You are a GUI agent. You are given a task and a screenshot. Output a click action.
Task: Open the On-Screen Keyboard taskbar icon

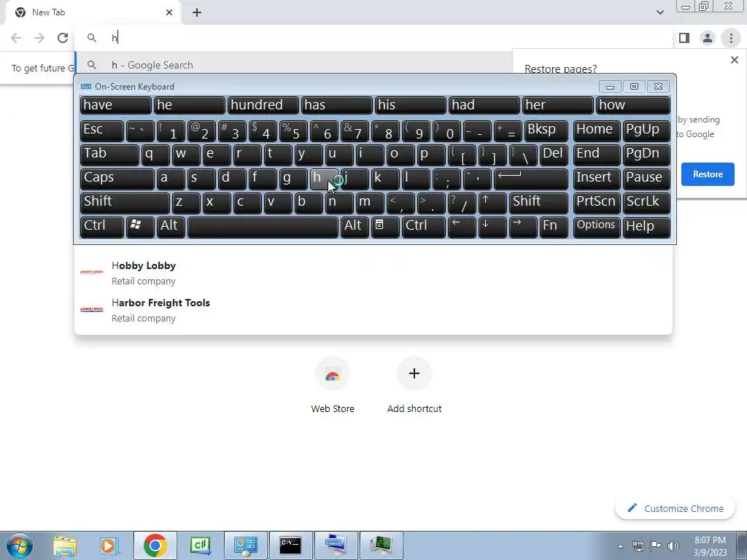pyautogui.click(x=336, y=545)
